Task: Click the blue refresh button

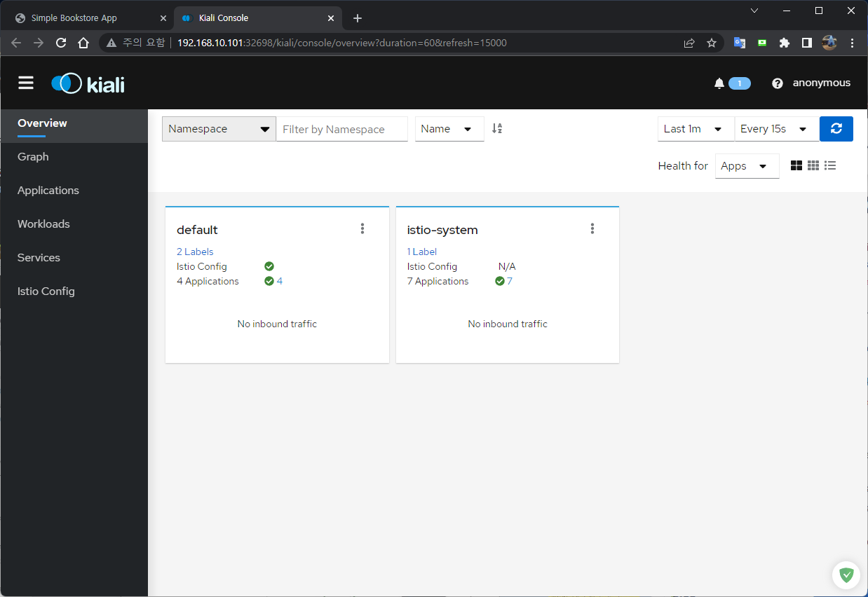Action: click(x=836, y=129)
